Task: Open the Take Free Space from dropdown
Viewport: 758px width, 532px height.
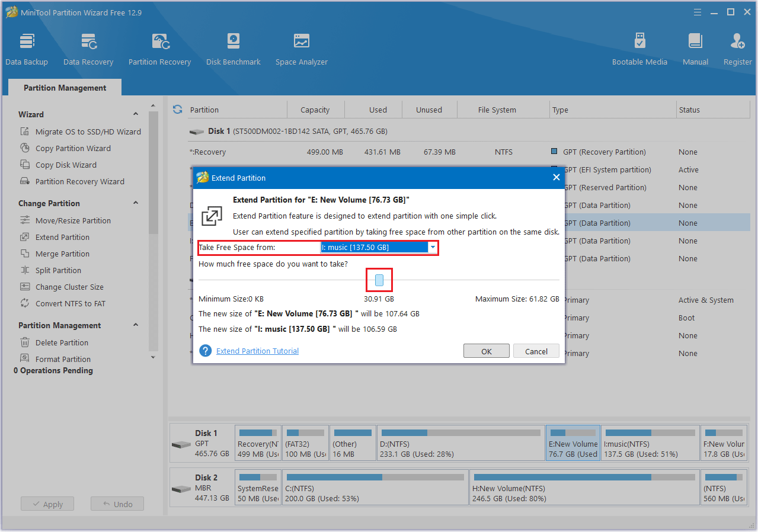Action: [433, 247]
